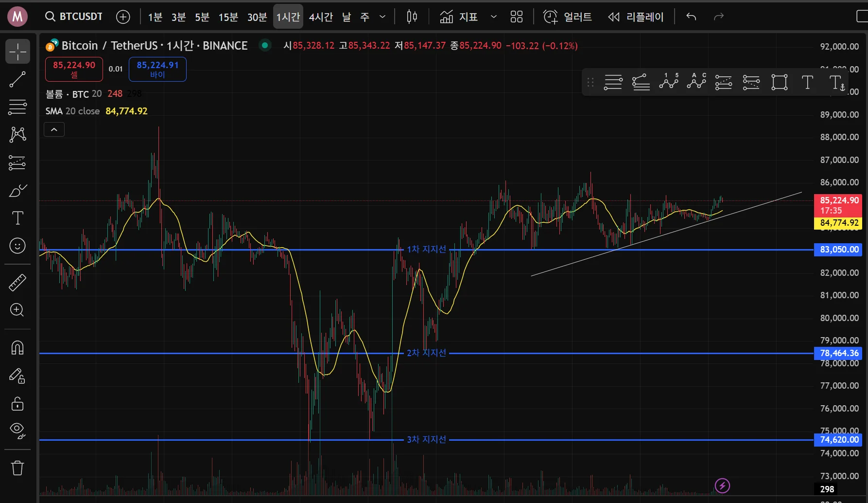868x503 pixels.
Task: Open the emoji icons tool
Action: click(17, 246)
